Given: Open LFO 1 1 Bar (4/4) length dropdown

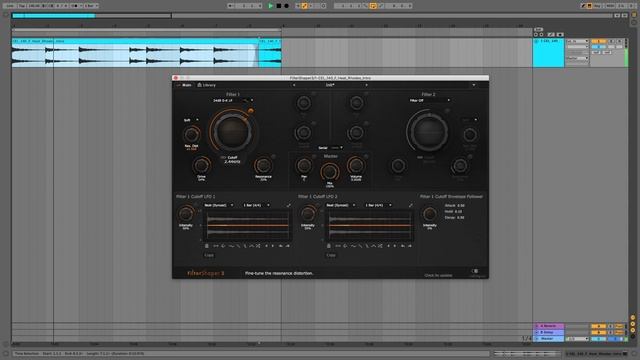Looking at the screenshot, I should pyautogui.click(x=256, y=205).
